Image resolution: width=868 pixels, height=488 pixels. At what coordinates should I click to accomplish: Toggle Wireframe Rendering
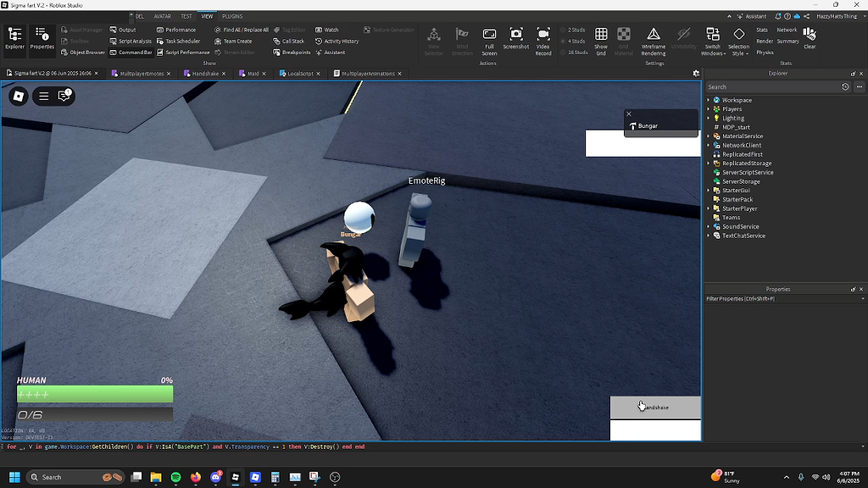(654, 42)
